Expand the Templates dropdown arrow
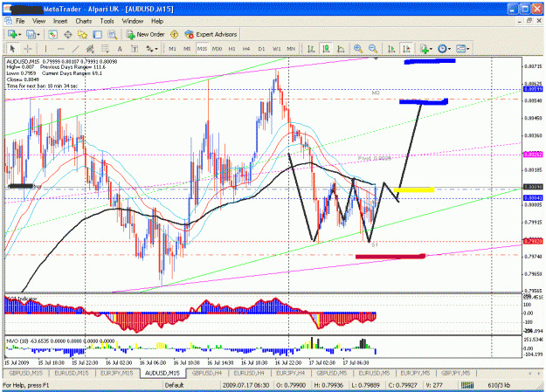This screenshot has width=546, height=392. pos(468,49)
